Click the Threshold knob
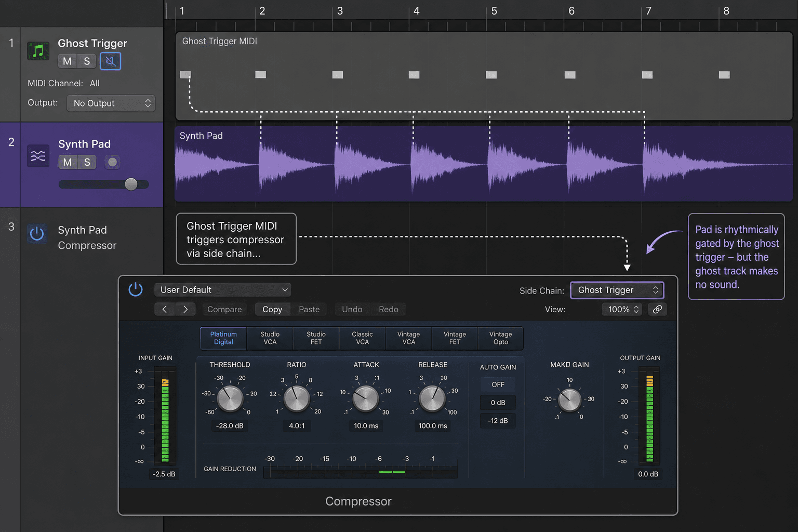The image size is (798, 532). click(230, 398)
